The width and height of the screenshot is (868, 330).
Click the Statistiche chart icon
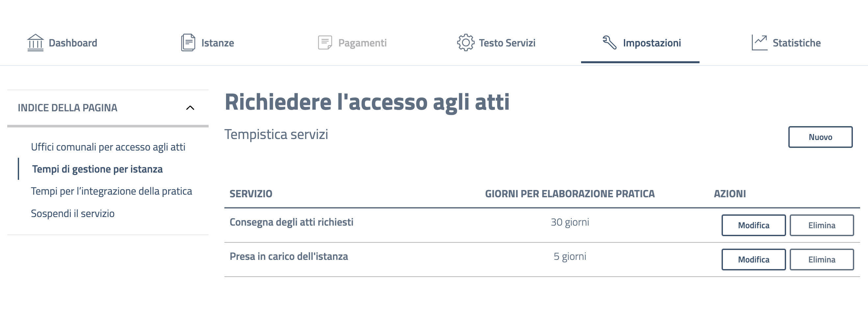click(759, 43)
